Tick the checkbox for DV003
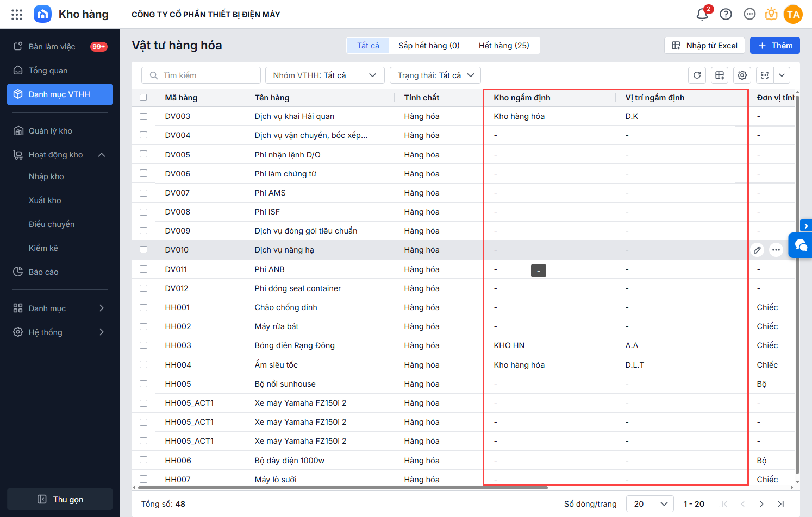This screenshot has height=517, width=812. [x=143, y=116]
